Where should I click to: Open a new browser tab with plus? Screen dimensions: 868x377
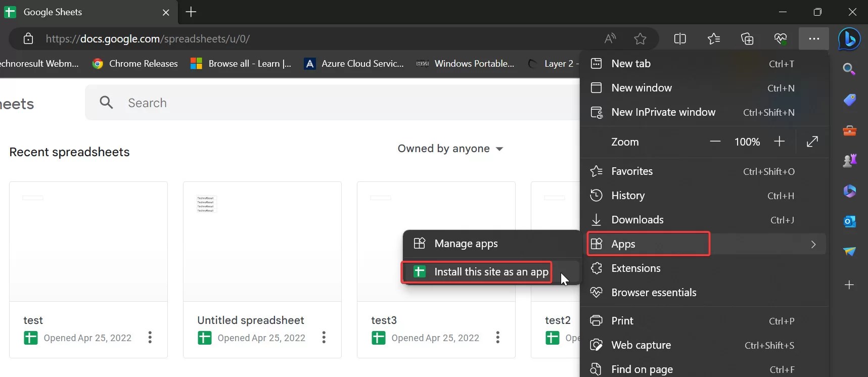(x=191, y=12)
